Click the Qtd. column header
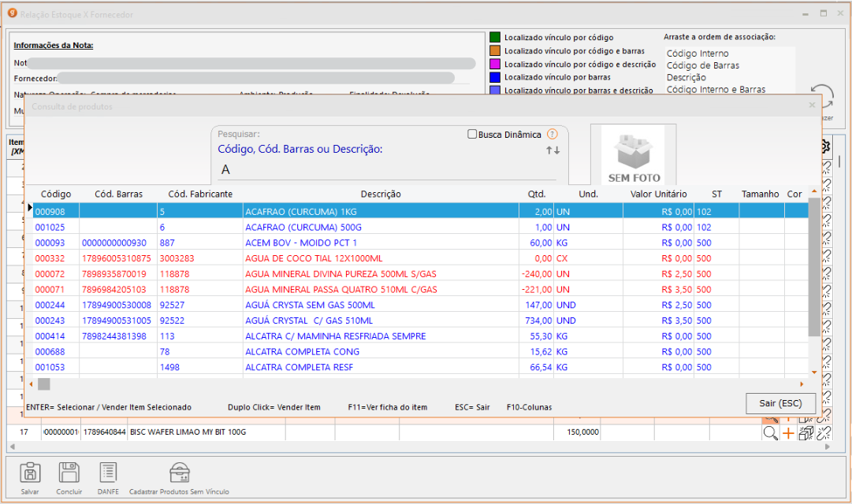Image resolution: width=852 pixels, height=504 pixels. click(537, 194)
